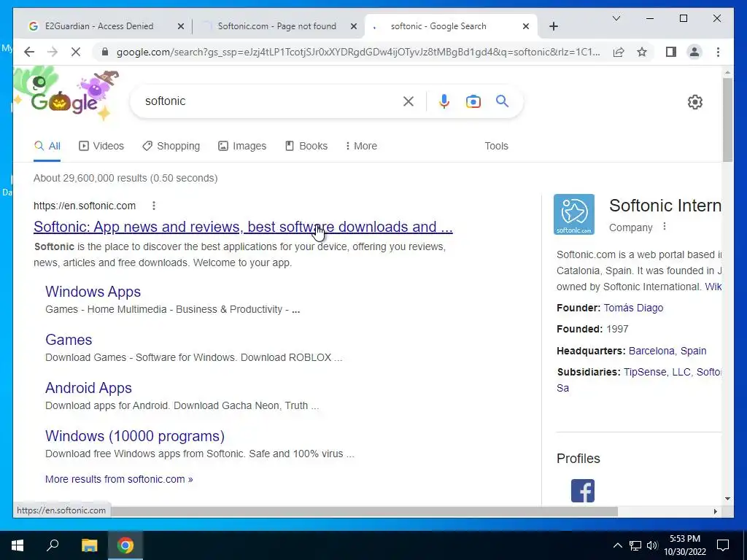Screen dimensions: 747x560
Task: Close the E2Guardian - Access Denied tab
Action: click(181, 26)
